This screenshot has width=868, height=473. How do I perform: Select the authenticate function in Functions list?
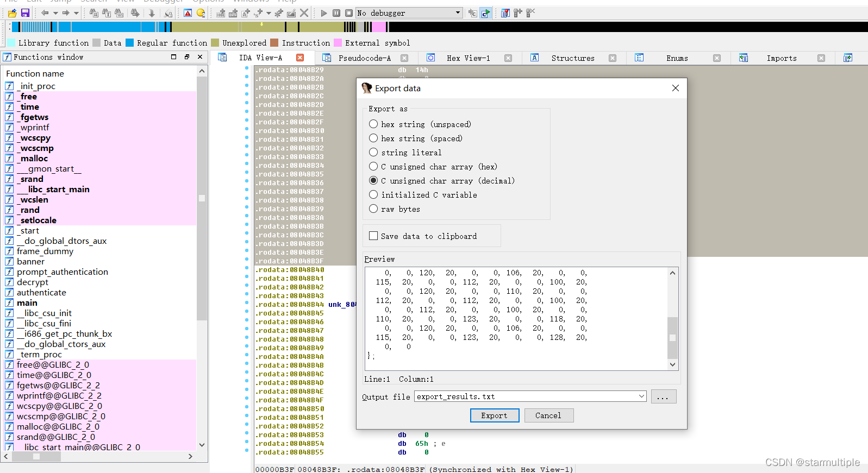point(41,293)
